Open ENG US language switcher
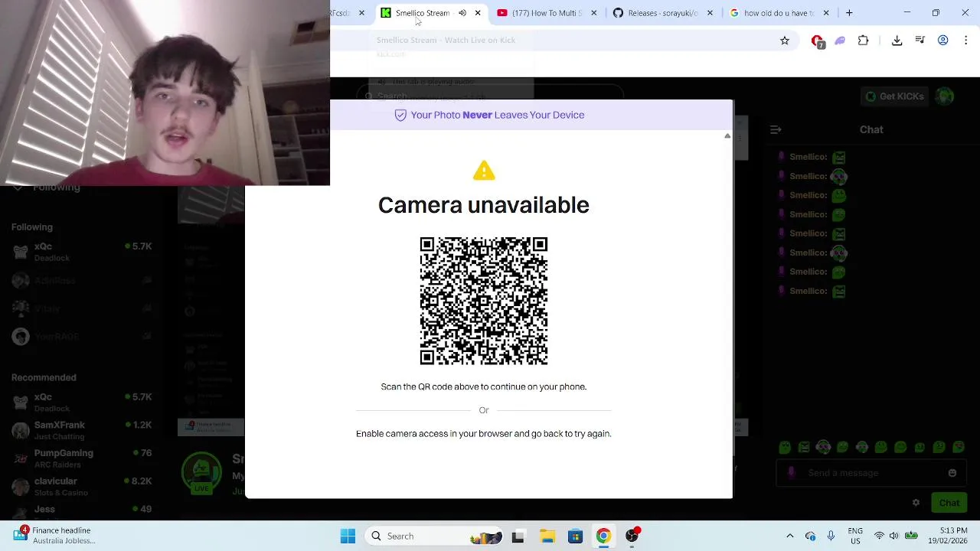 point(855,536)
